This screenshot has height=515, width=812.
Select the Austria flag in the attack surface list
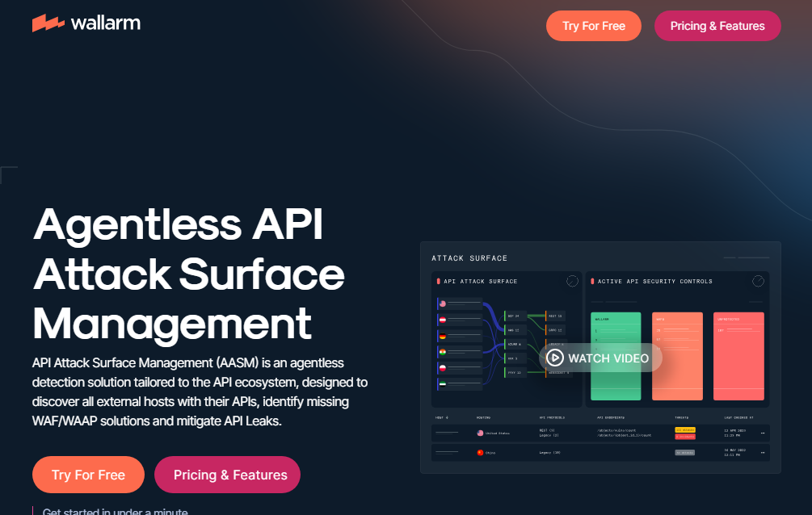442,320
